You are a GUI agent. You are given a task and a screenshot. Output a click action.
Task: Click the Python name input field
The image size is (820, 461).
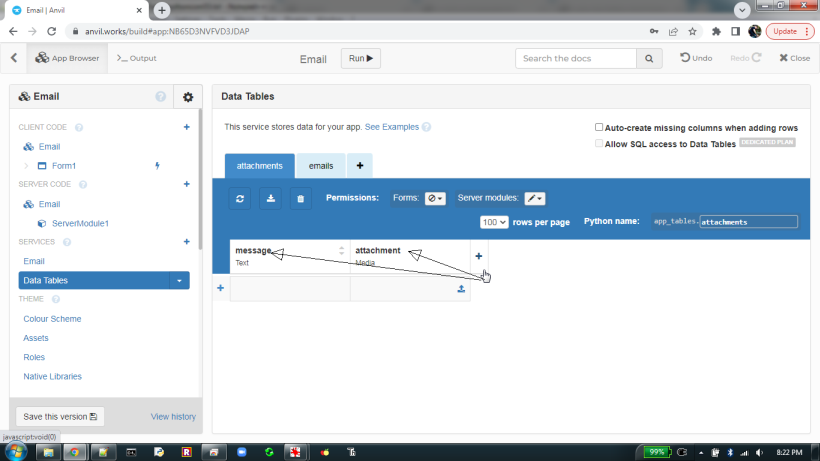748,222
